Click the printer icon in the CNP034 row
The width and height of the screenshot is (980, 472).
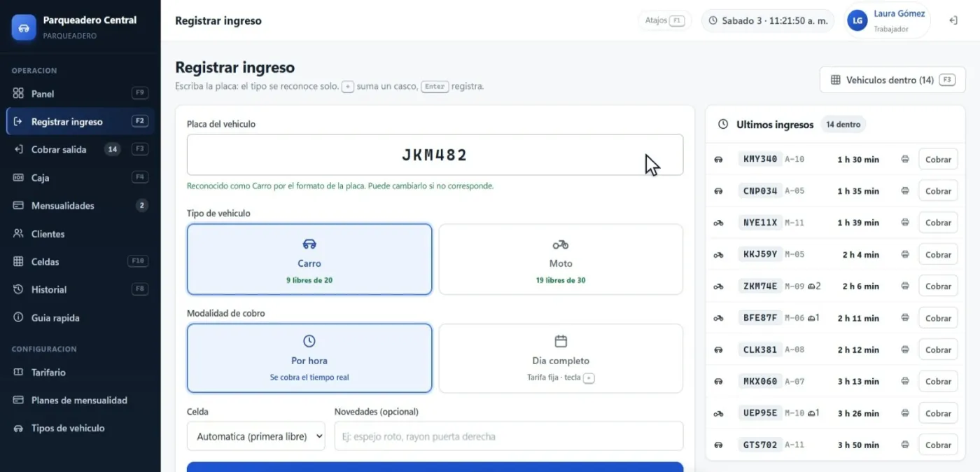pos(905,190)
